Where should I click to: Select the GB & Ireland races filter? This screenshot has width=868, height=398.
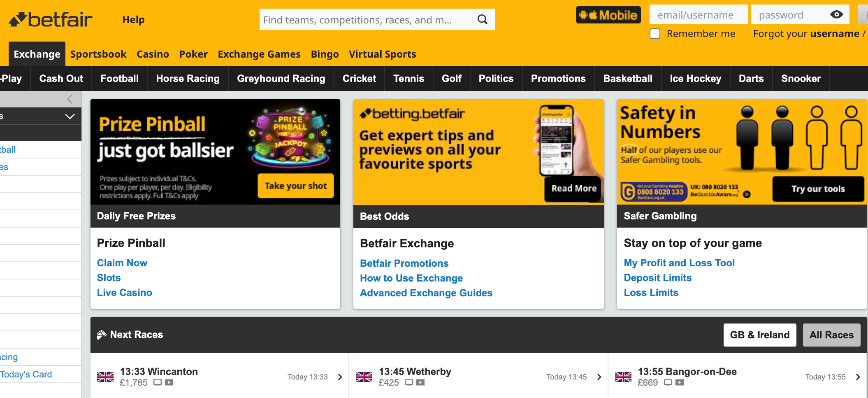tap(759, 335)
